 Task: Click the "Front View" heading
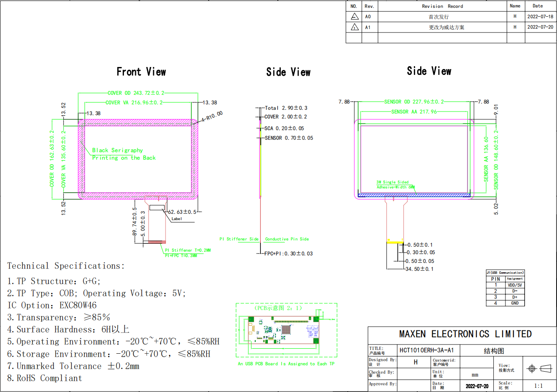(141, 72)
